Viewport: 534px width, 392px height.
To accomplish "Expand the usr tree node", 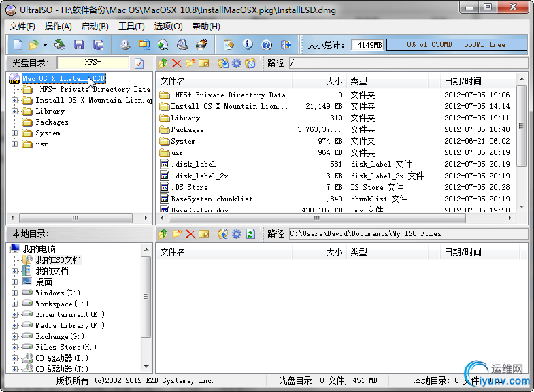I will coord(14,144).
